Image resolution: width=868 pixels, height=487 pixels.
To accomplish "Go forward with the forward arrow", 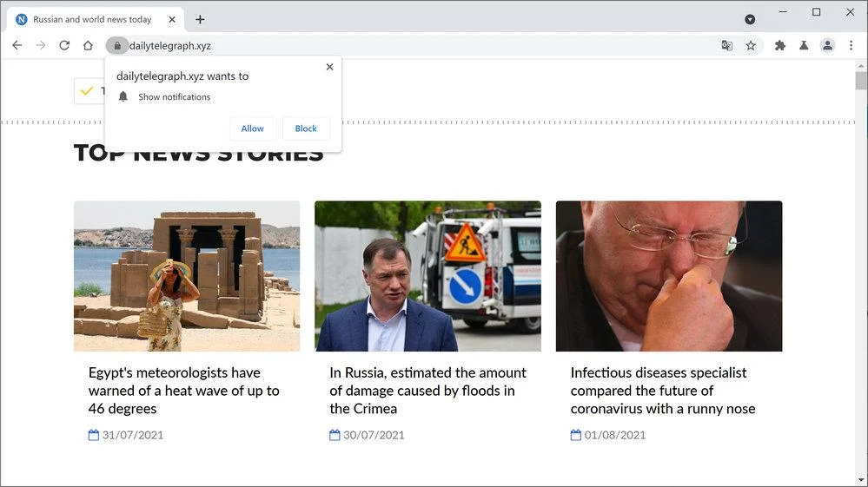I will pyautogui.click(x=41, y=45).
